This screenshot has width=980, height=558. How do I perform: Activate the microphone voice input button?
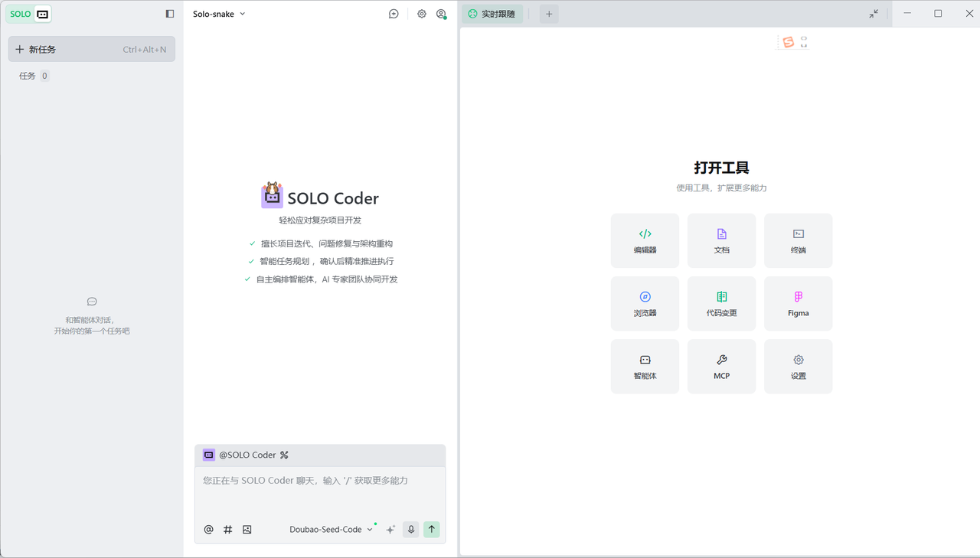(x=411, y=529)
